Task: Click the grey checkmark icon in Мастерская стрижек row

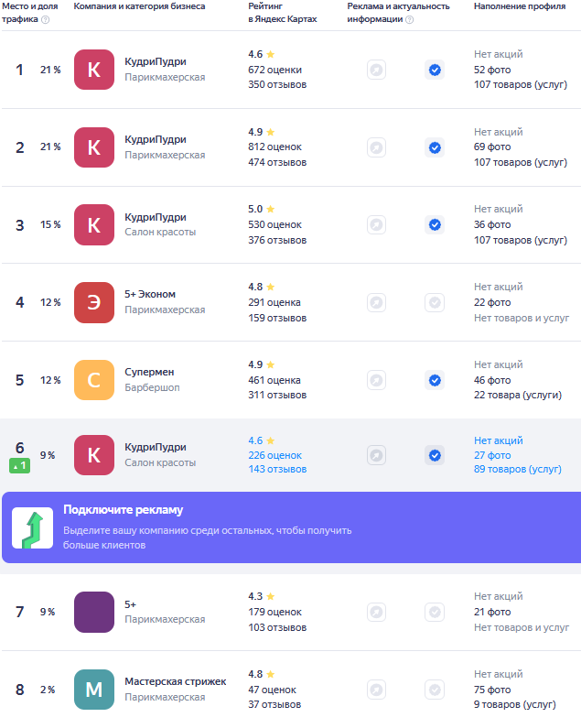Action: (435, 690)
